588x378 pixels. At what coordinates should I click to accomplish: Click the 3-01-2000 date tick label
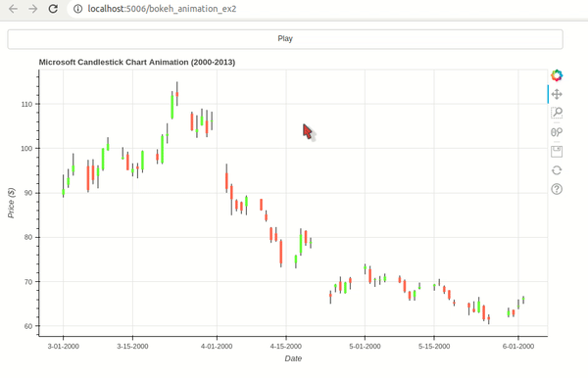[x=63, y=346]
